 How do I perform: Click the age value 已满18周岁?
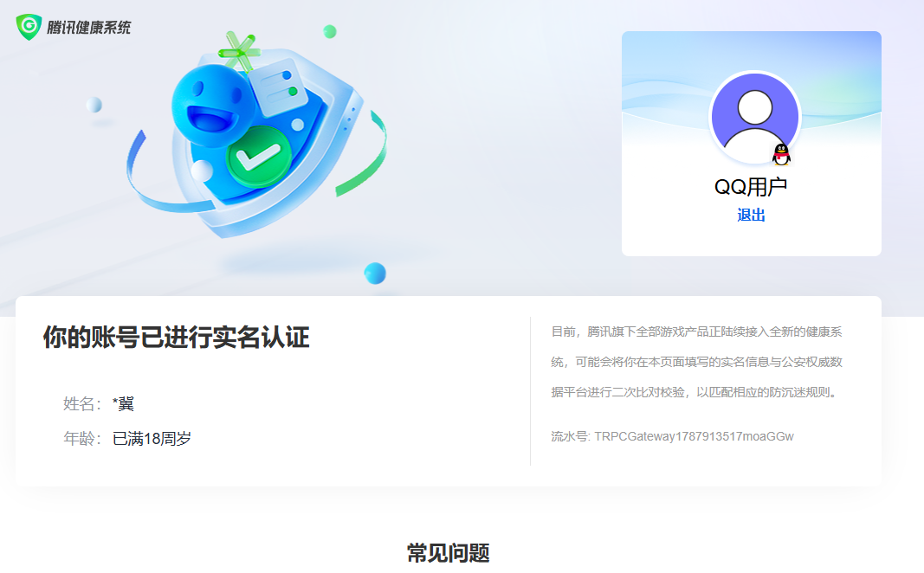[x=152, y=439]
